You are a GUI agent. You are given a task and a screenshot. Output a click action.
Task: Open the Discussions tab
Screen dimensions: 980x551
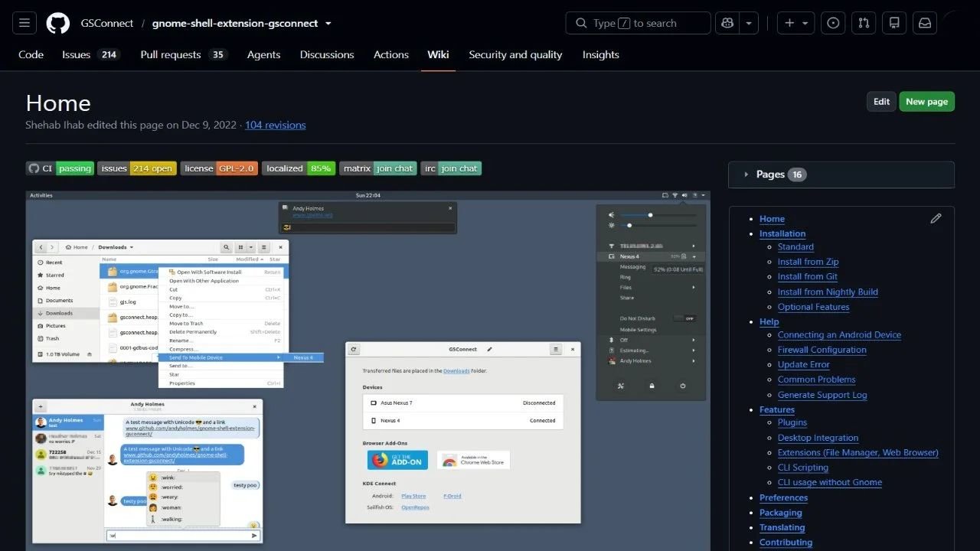click(327, 54)
